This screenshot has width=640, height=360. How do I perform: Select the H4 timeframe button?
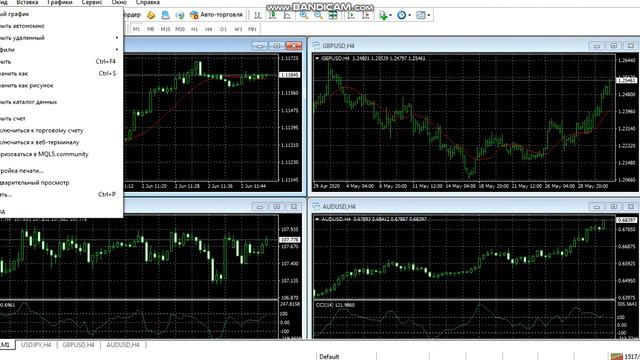click(x=209, y=29)
